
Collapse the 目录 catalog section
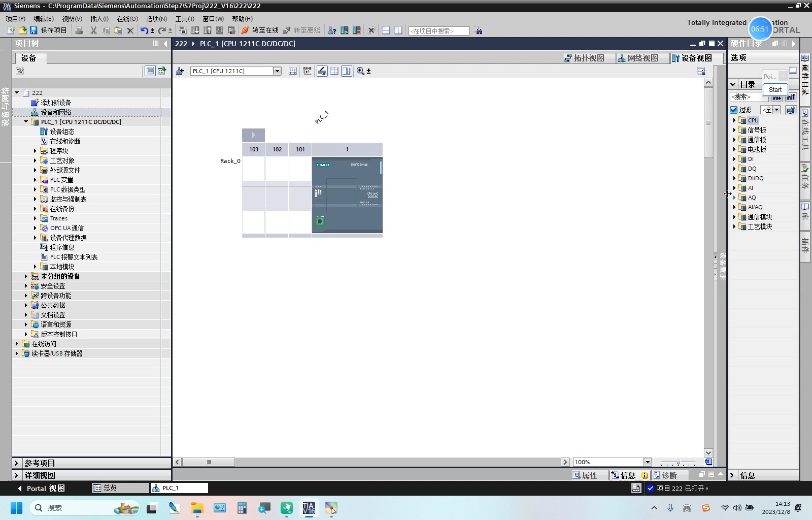(x=733, y=84)
